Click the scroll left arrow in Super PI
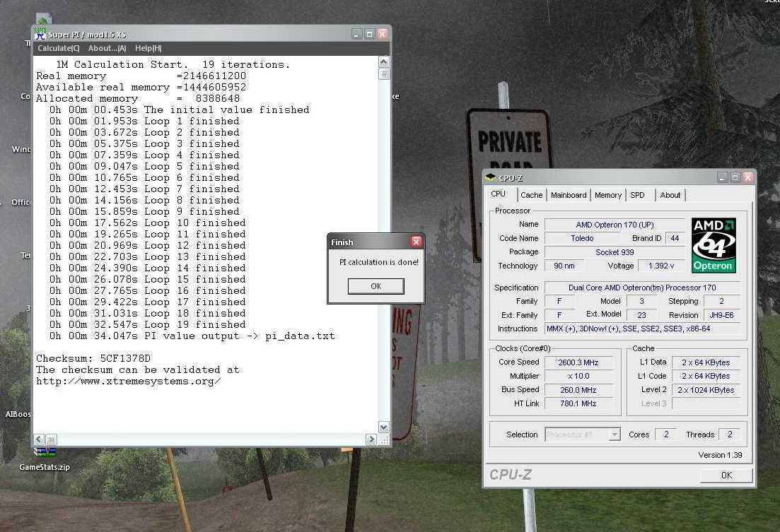780x532 pixels. point(39,439)
